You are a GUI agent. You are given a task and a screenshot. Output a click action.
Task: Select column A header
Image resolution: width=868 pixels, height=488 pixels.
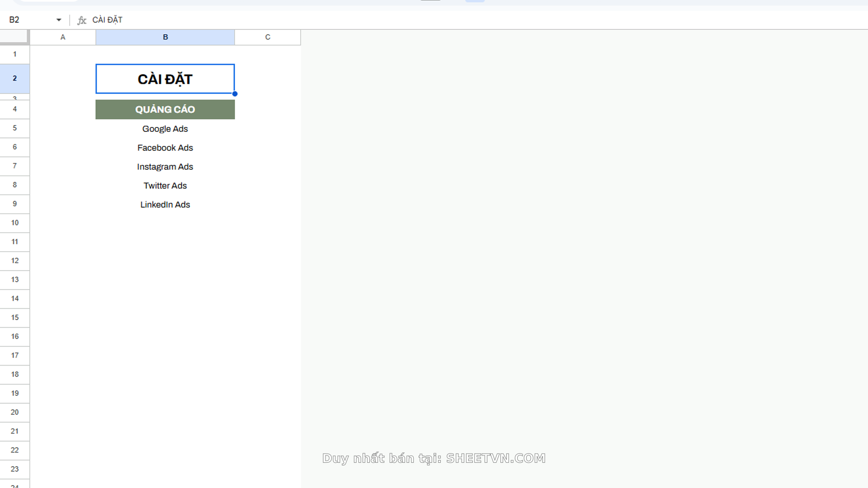coord(63,37)
